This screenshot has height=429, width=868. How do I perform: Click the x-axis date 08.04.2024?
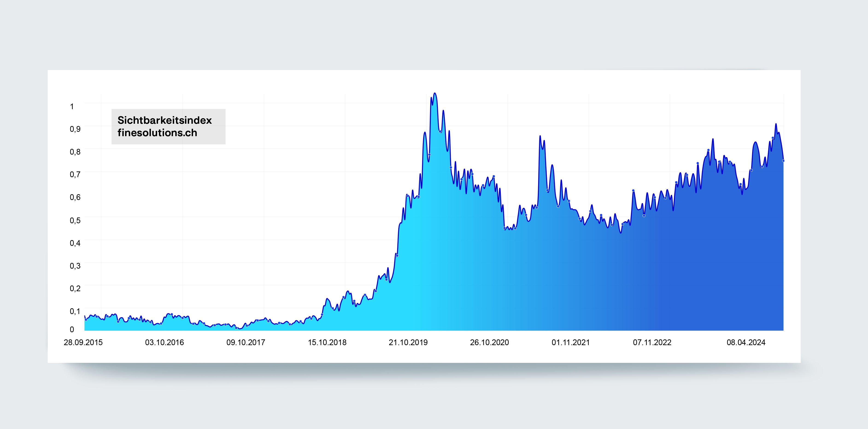pyautogui.click(x=746, y=342)
